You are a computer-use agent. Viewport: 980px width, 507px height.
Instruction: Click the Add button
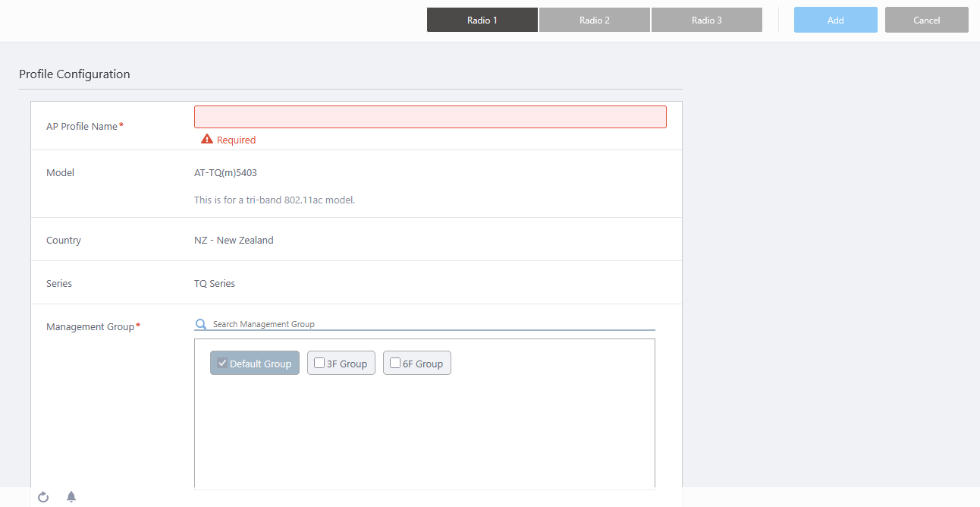click(836, 20)
